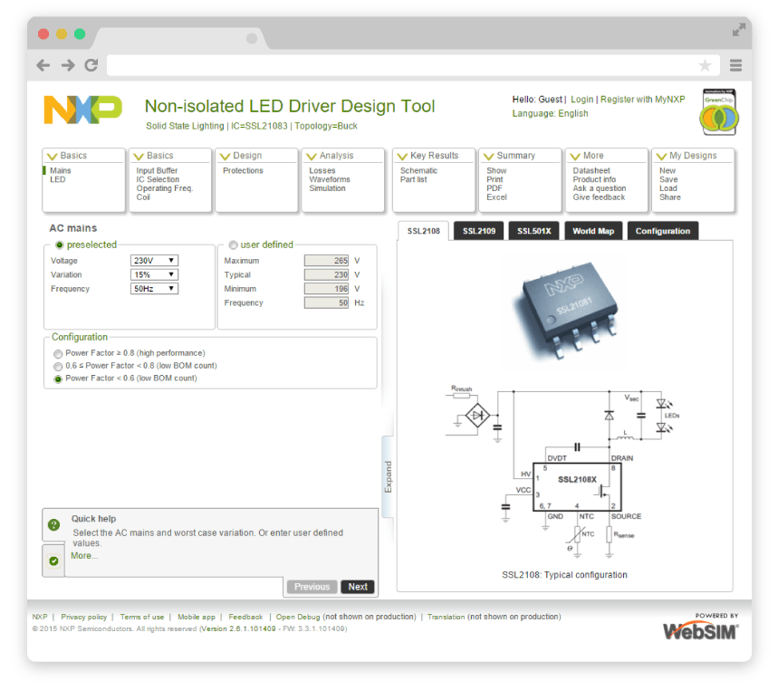778x700 pixels.
Task: Open the LED menu item
Action: (58, 179)
